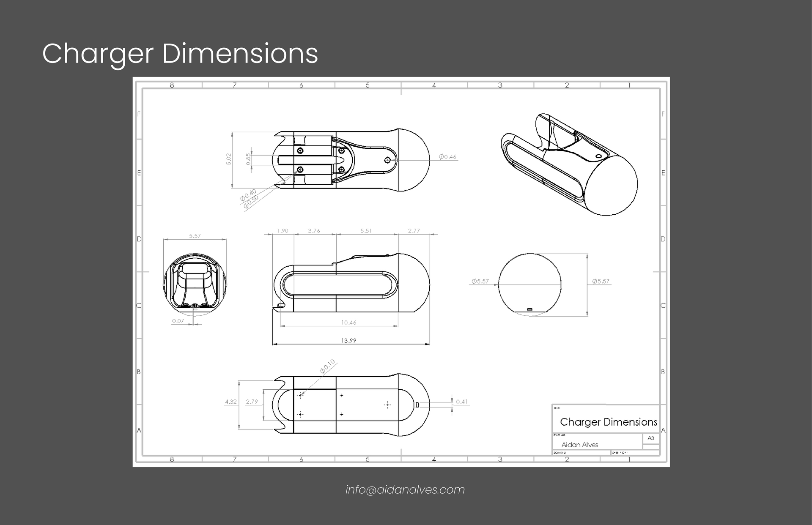The height and width of the screenshot is (525, 812).
Task: Select the Ø0.46 hole diameter callout
Action: pyautogui.click(x=447, y=157)
